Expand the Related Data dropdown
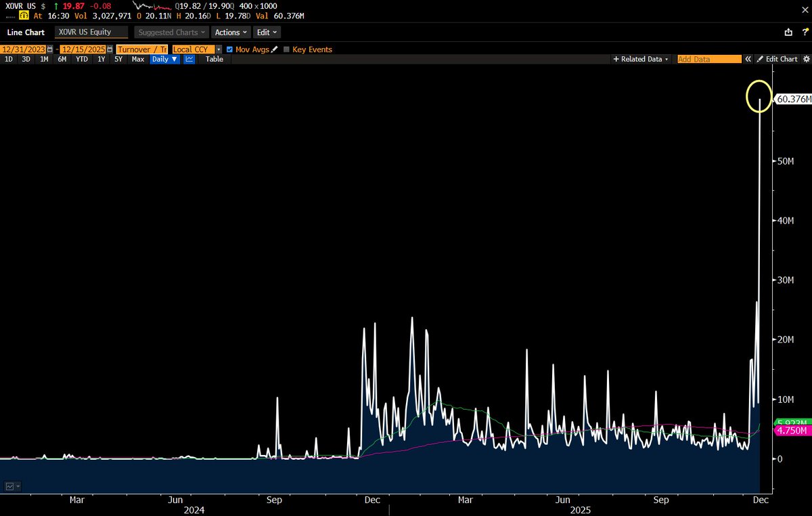The width and height of the screenshot is (812, 516). [x=641, y=59]
